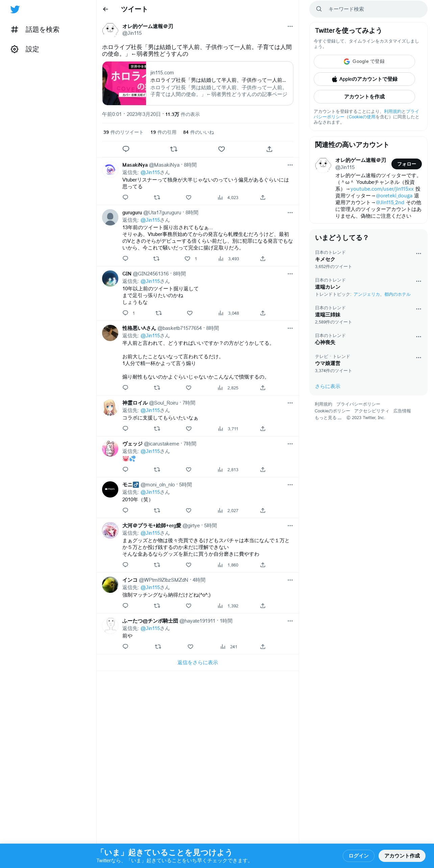Viewport: 434px width, 868px height.
Task: Share the main tweet via share icon
Action: coord(269,149)
